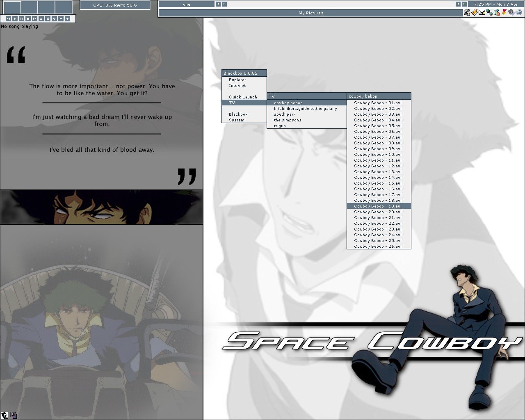Play 'Cowboy Bebop - 01.avi'
The image size is (525, 420).
click(379, 103)
